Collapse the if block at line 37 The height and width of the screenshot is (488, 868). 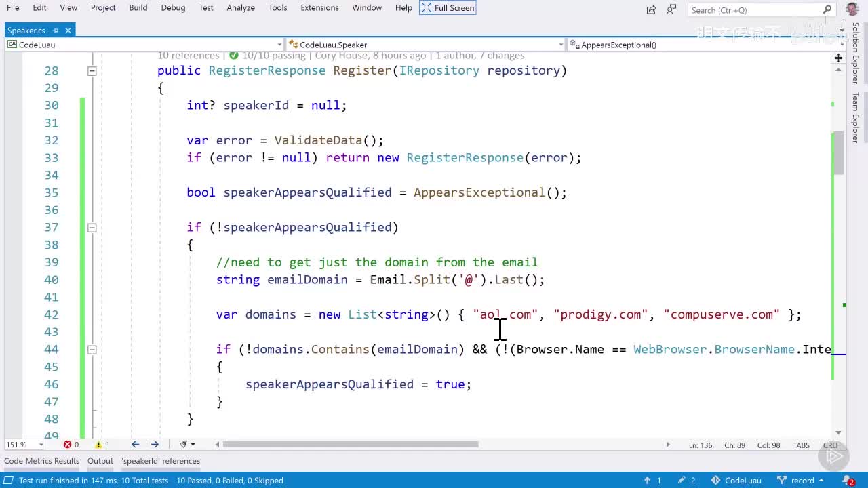coord(92,228)
